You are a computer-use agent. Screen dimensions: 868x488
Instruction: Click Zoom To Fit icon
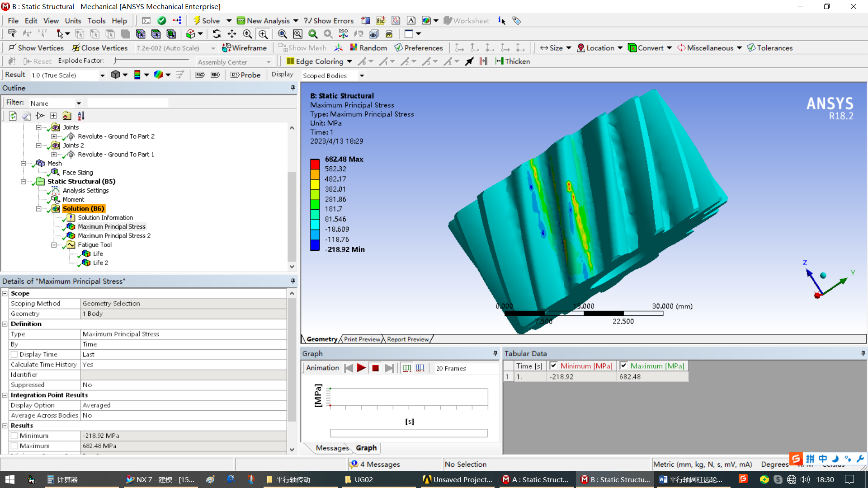pos(282,34)
